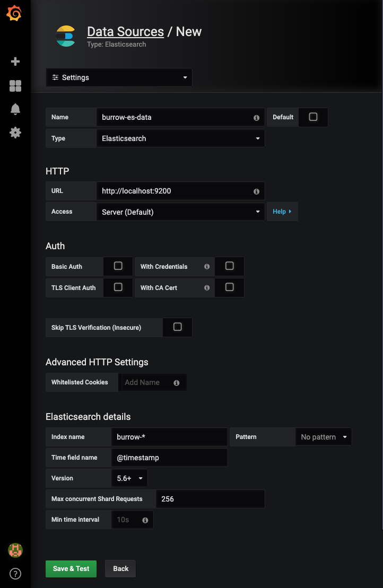Open the Access Server (Default) dropdown

[x=180, y=212]
